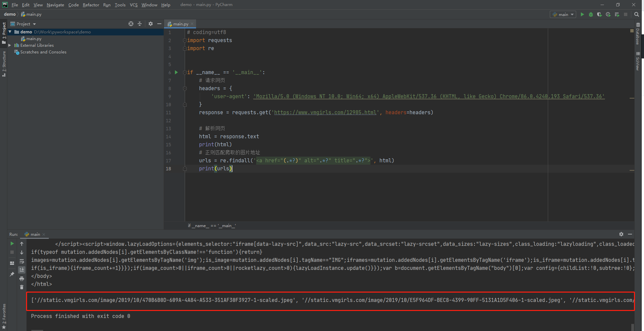
Task: Select main.py in the Project tree
Action: [34, 39]
